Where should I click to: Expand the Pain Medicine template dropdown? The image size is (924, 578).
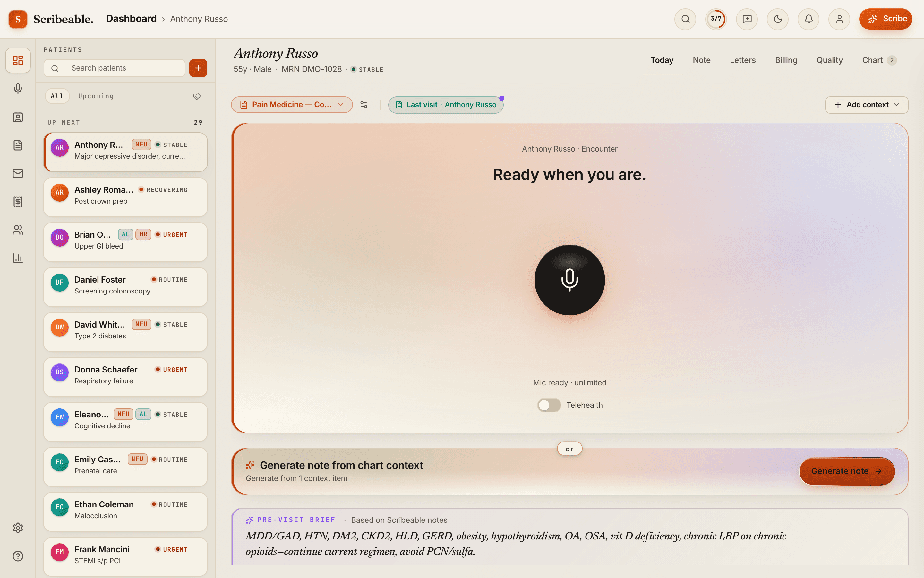tap(292, 105)
